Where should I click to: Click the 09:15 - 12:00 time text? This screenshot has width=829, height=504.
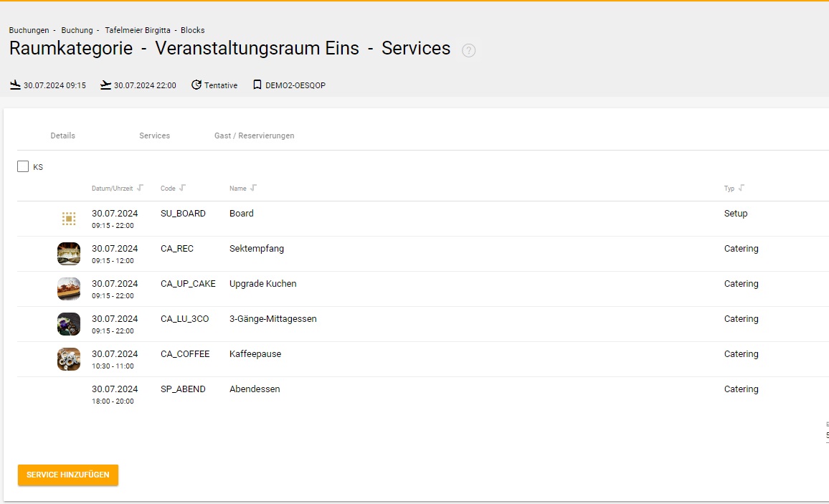click(113, 261)
